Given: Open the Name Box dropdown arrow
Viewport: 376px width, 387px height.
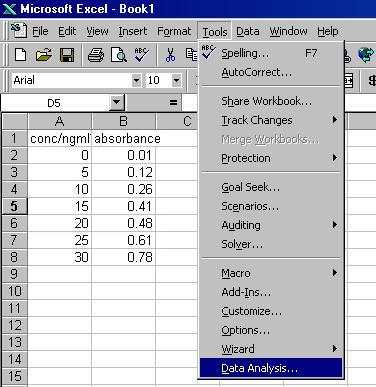Looking at the screenshot, I should click(116, 102).
